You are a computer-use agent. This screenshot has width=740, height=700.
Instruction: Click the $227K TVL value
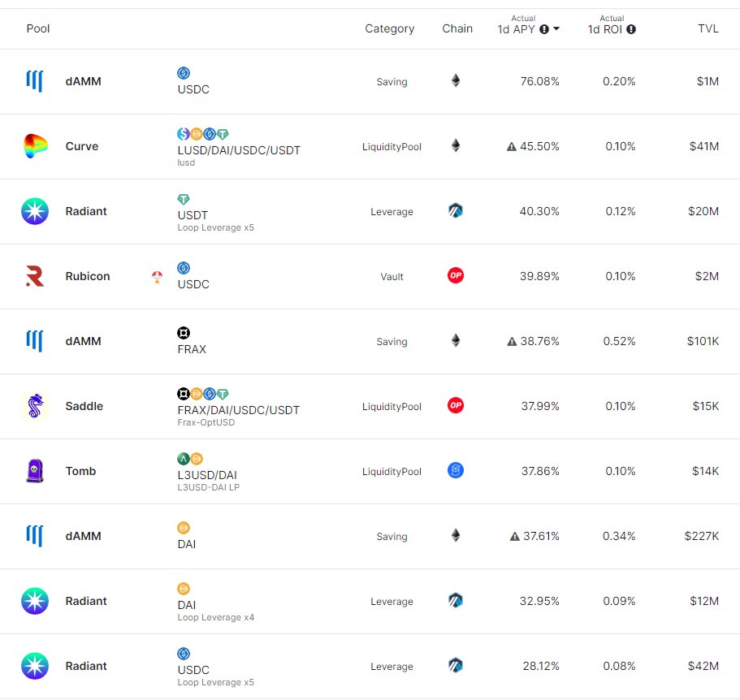click(702, 536)
